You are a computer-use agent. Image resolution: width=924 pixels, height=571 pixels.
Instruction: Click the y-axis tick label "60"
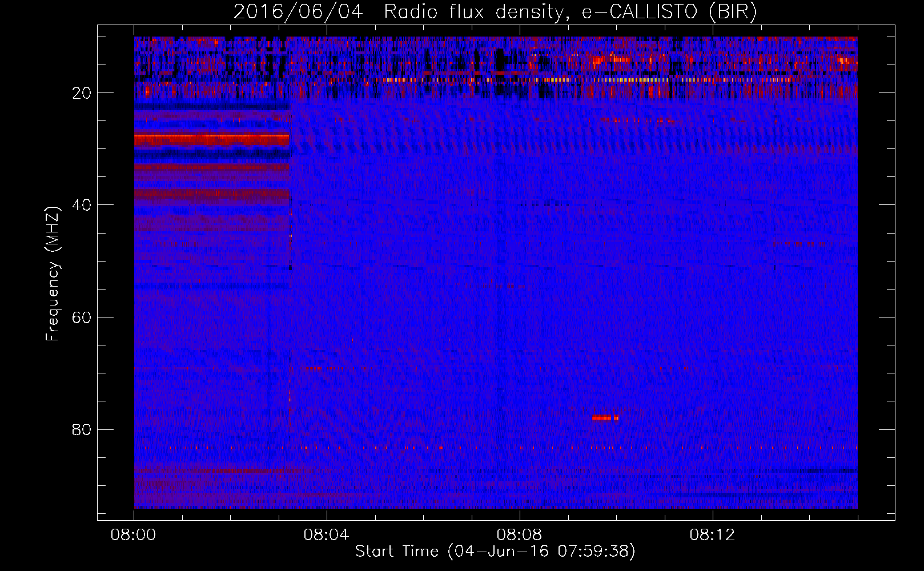coord(82,317)
